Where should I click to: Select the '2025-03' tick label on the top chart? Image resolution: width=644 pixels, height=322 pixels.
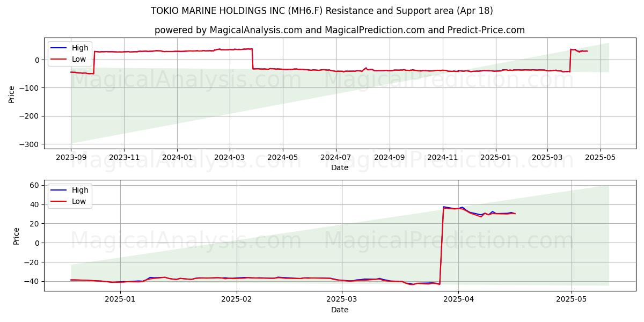547,157
